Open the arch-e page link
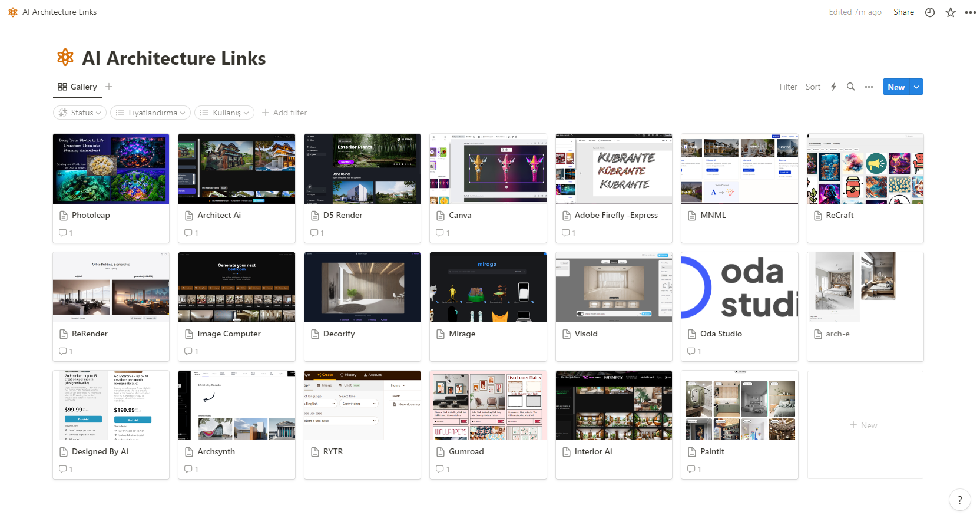The width and height of the screenshot is (980, 525). (837, 334)
